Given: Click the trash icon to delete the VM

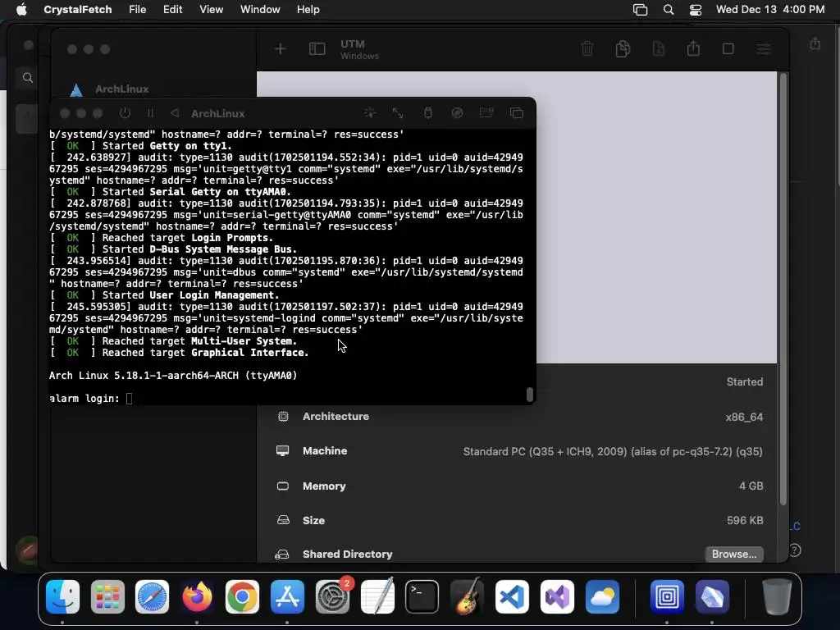Looking at the screenshot, I should 587,48.
